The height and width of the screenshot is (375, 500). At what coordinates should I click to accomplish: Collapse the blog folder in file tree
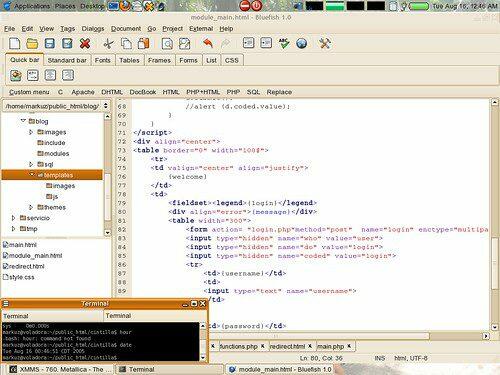pos(23,121)
